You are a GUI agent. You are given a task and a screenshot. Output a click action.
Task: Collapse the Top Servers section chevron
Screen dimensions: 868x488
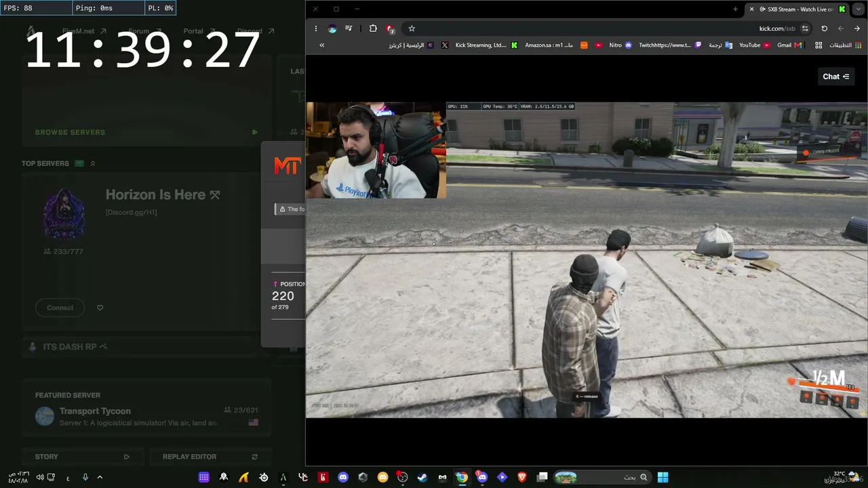click(x=93, y=163)
